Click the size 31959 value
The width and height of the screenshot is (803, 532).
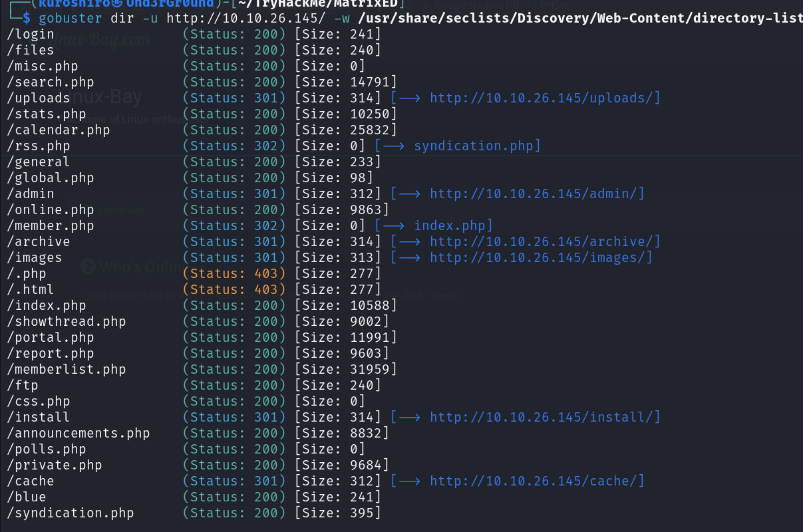coord(370,369)
